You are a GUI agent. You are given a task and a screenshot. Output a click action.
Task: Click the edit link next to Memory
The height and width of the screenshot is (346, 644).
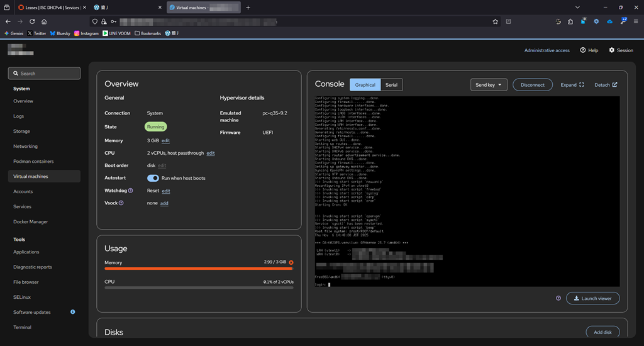click(165, 140)
